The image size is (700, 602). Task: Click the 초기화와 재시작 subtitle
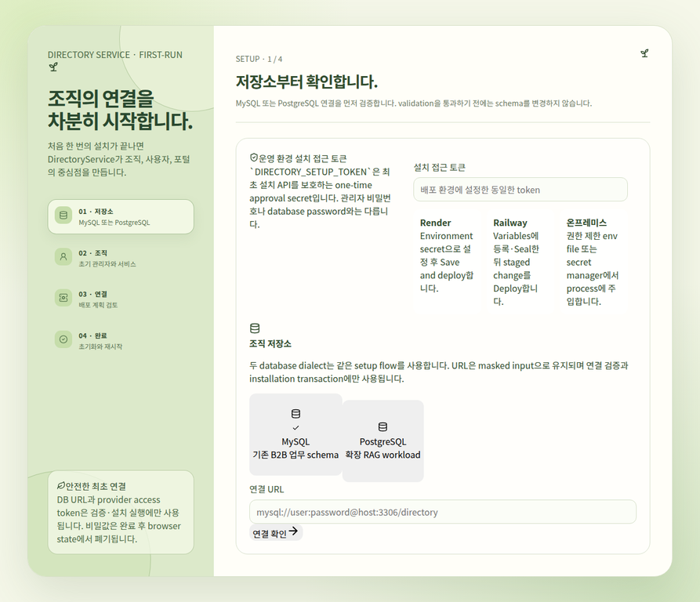tap(100, 346)
